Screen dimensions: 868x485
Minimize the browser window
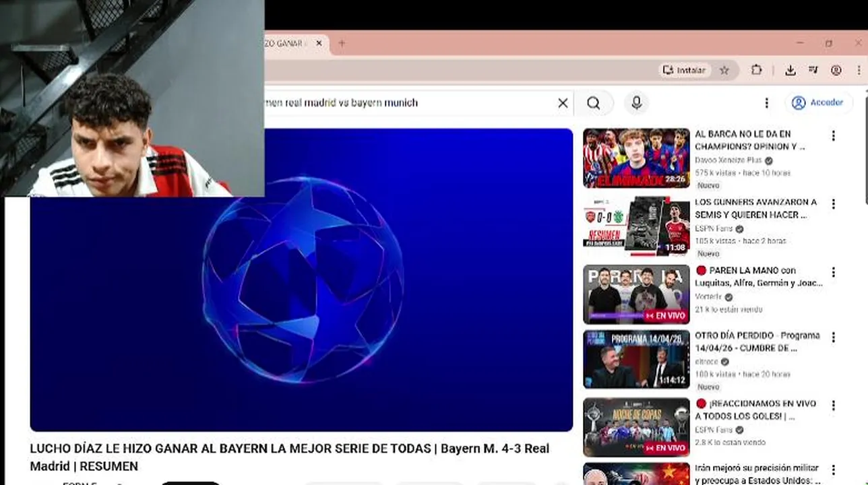[800, 43]
